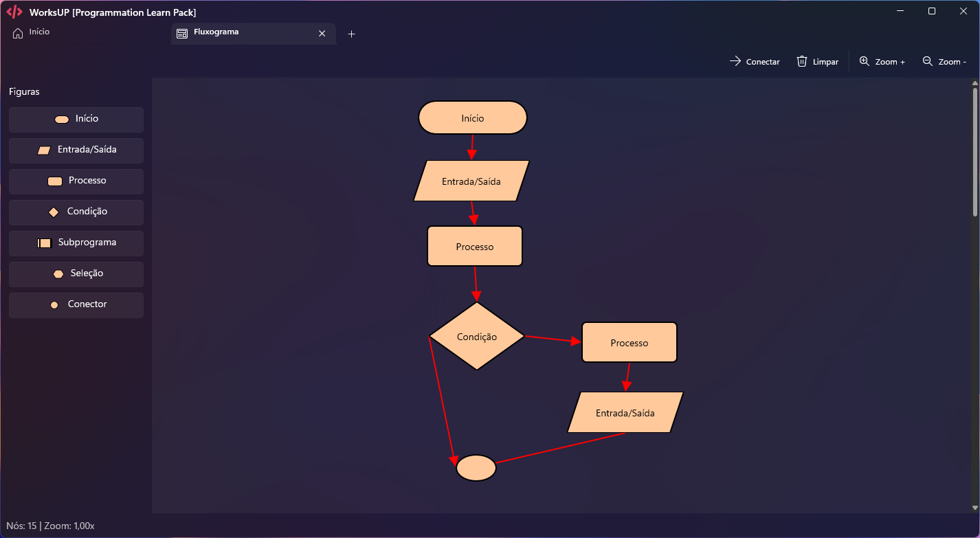Select the Processo figure button in sidebar
The width and height of the screenshot is (980, 538).
pyautogui.click(x=76, y=181)
